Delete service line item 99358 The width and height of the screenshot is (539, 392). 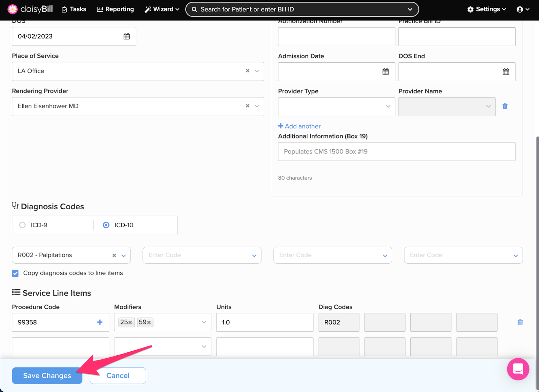(x=520, y=322)
